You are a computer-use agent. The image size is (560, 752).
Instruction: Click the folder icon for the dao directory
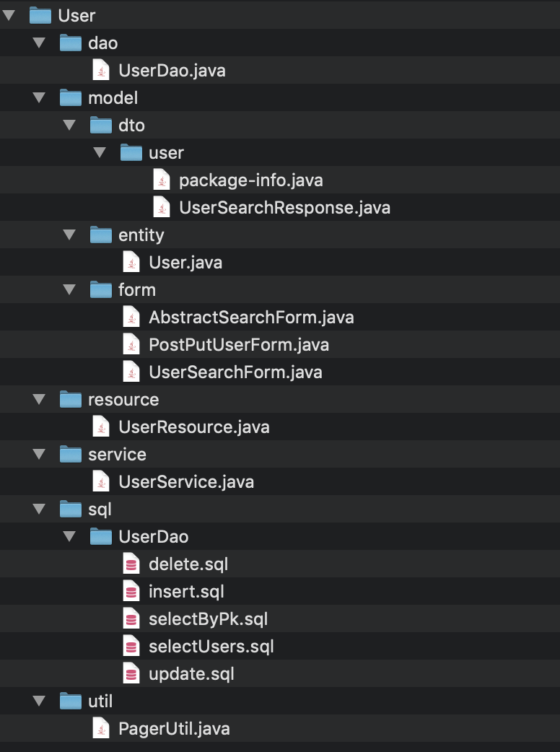tap(70, 43)
